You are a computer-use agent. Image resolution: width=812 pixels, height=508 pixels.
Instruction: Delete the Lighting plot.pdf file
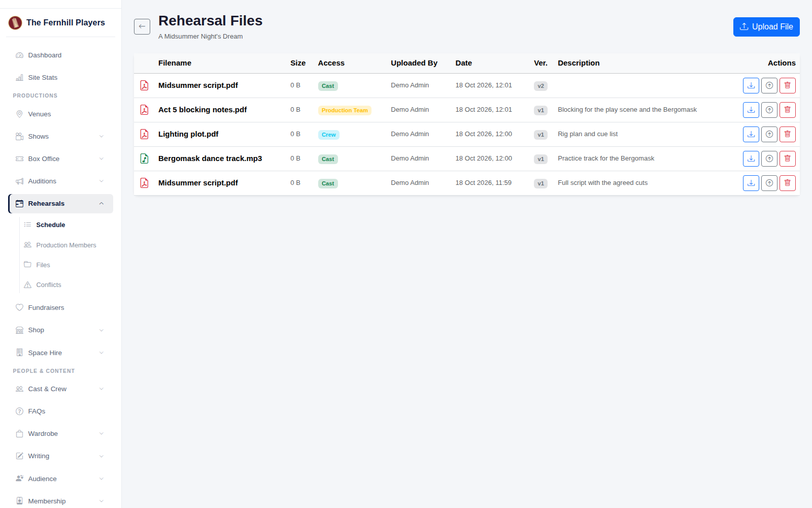pos(788,134)
